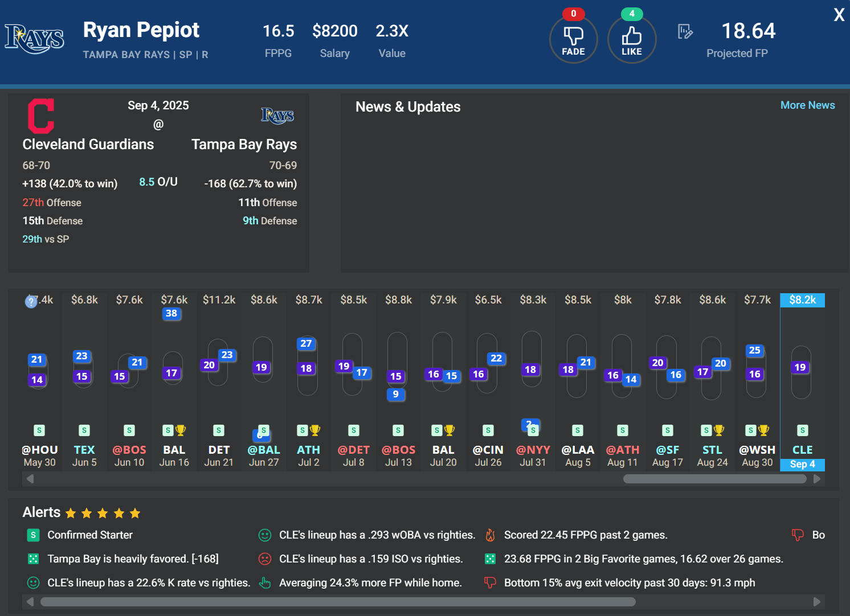Screen dimensions: 850x616
Task: Click alerts scroll left arrow
Action: click(x=30, y=602)
